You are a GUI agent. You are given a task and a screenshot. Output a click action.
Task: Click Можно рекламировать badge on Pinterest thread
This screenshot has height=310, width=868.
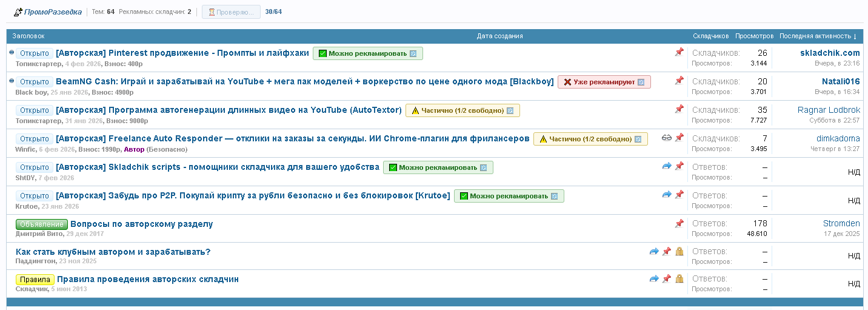(368, 53)
